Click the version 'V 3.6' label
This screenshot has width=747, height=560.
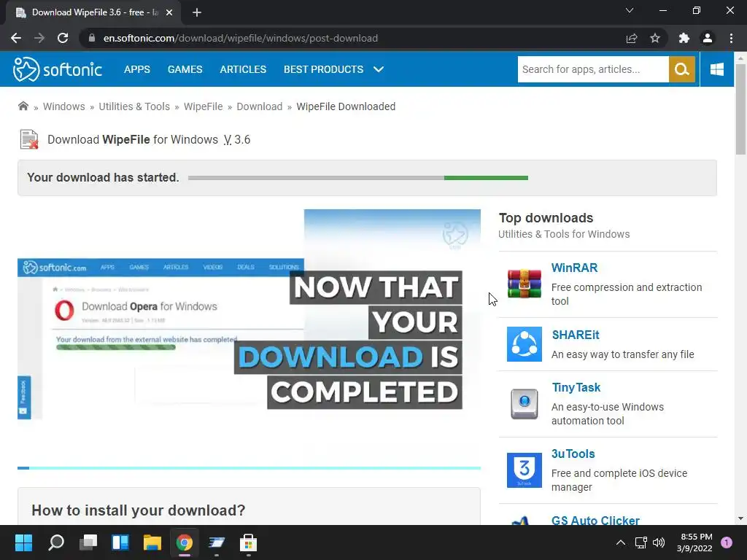(x=237, y=139)
